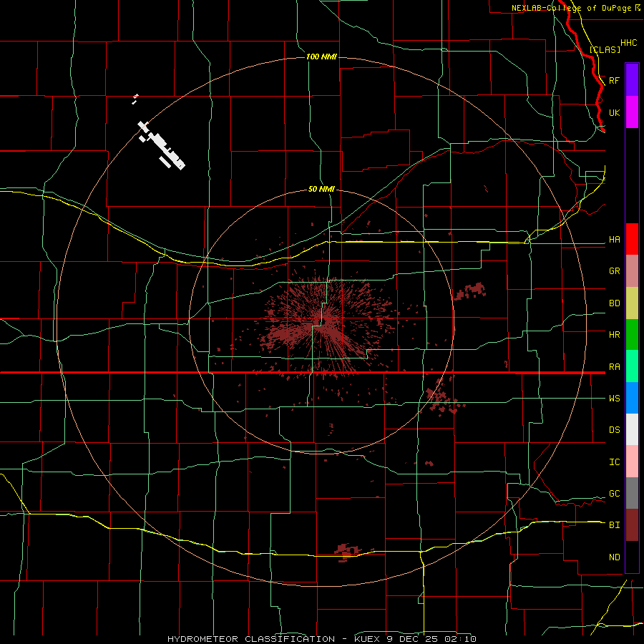
Task: Click the DS white legend swatch
Action: (x=632, y=429)
